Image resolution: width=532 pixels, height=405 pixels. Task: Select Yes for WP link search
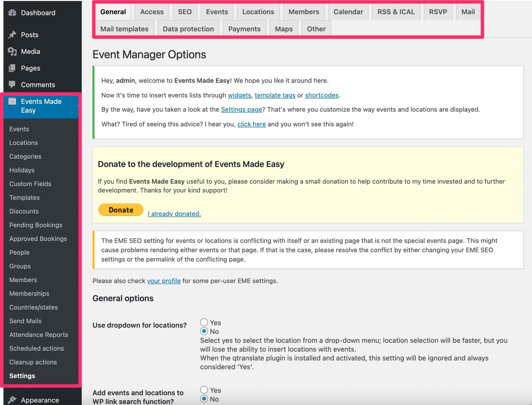tap(204, 390)
